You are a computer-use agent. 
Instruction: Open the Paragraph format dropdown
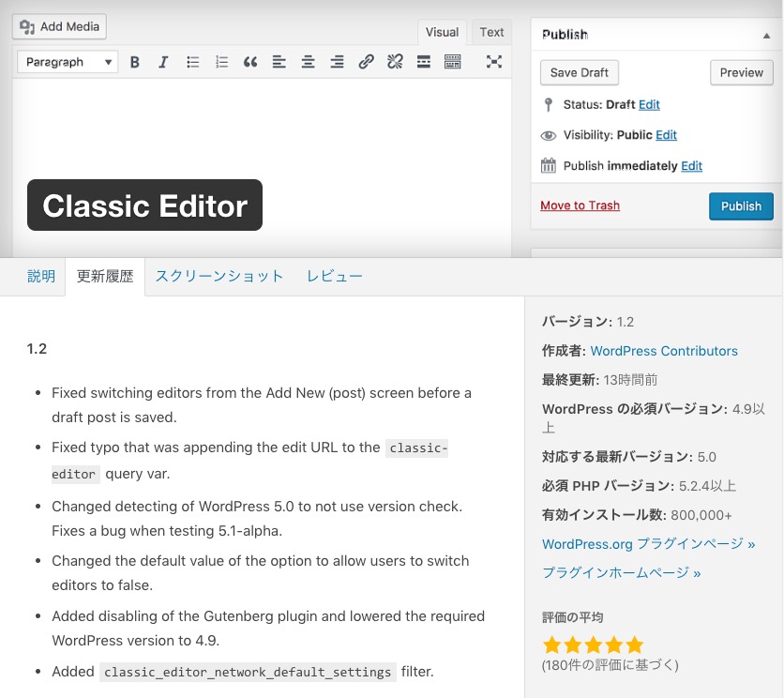pos(68,62)
